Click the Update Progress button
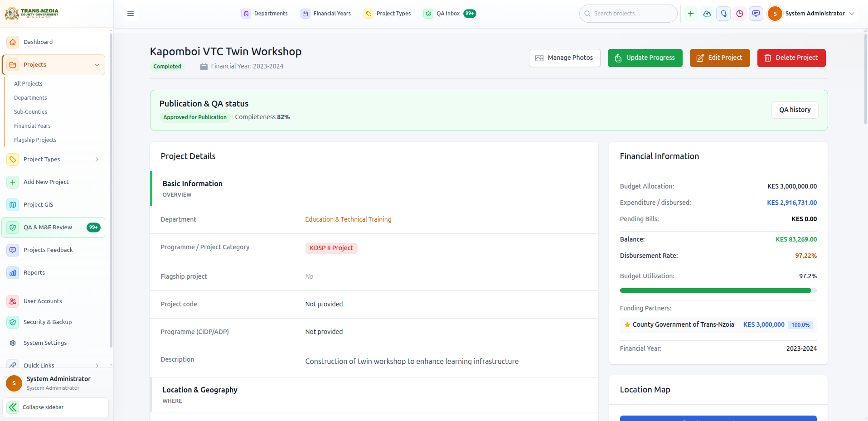The image size is (868, 421). (645, 58)
